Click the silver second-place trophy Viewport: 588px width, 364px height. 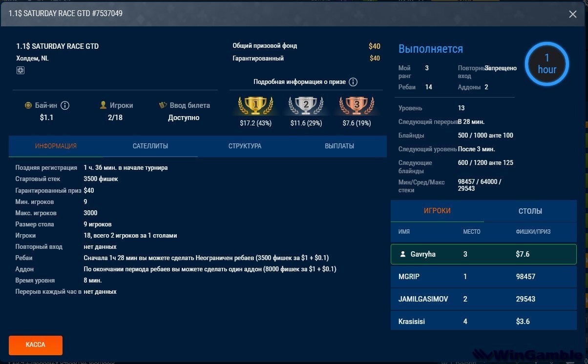(306, 105)
